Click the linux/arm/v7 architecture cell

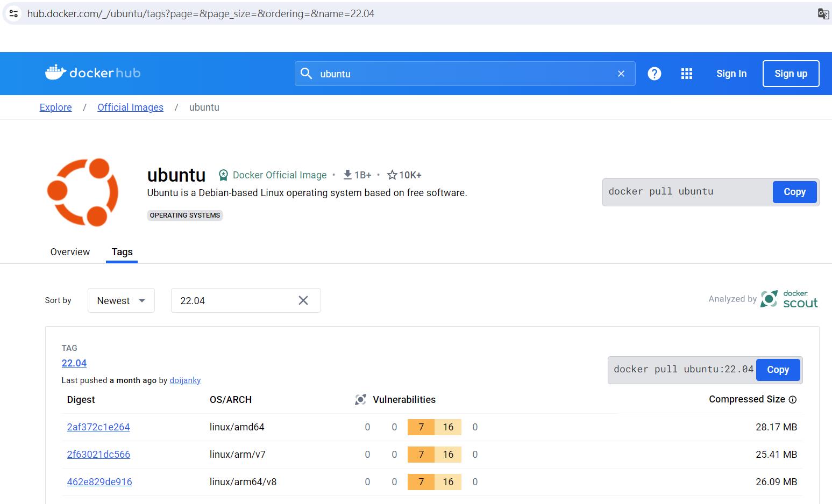238,455
